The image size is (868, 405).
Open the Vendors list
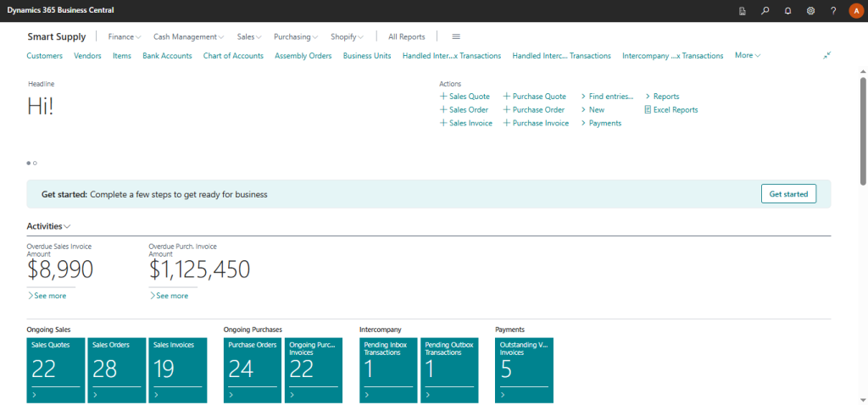[87, 55]
